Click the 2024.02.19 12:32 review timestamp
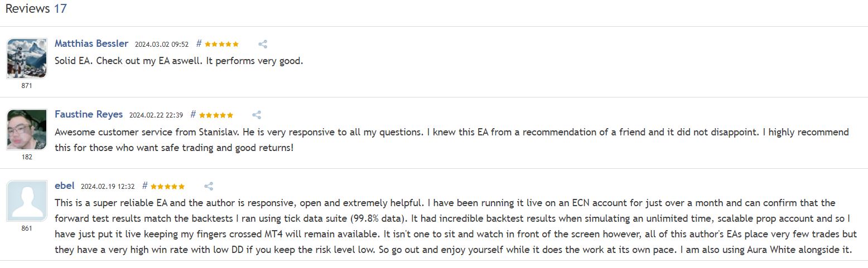This screenshot has width=868, height=268. pyautogui.click(x=108, y=187)
